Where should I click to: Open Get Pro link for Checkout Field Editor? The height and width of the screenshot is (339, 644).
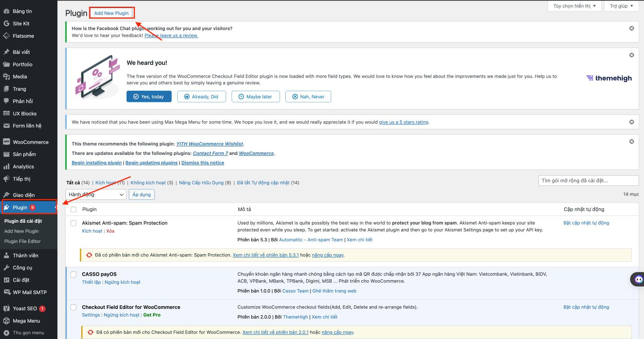click(152, 315)
